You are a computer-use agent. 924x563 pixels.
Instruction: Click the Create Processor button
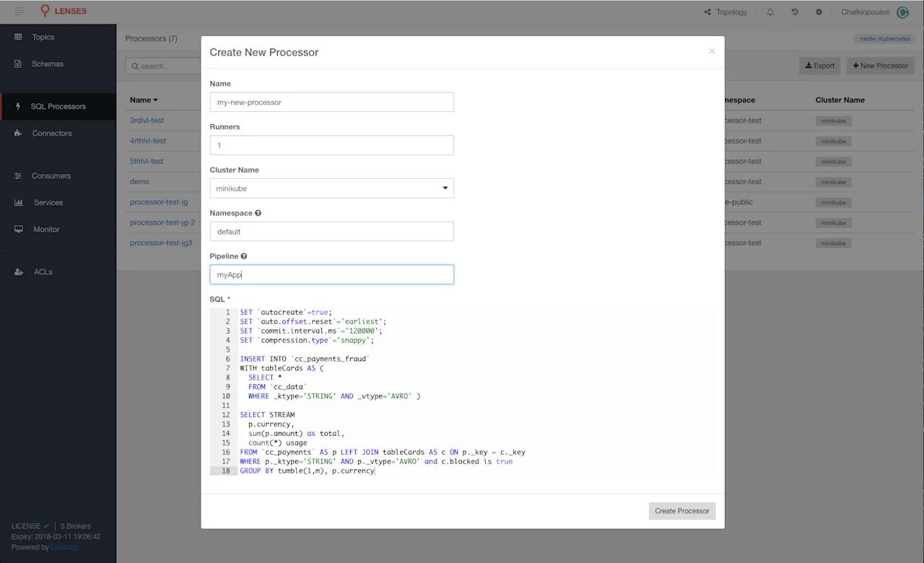pyautogui.click(x=681, y=510)
